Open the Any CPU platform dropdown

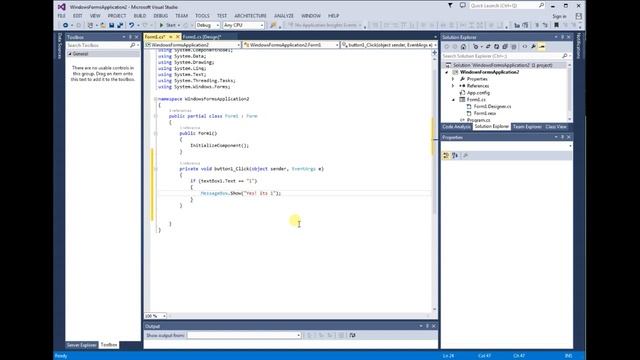(x=243, y=25)
